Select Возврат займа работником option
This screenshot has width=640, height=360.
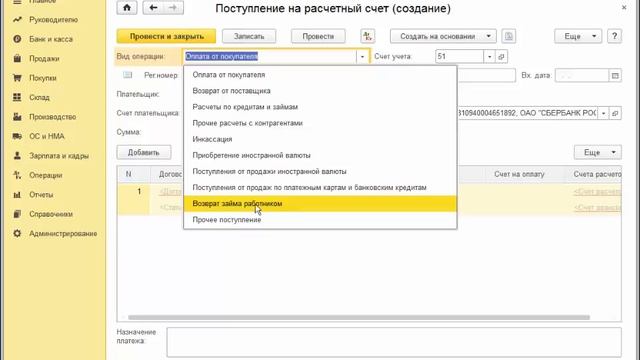[320, 204]
